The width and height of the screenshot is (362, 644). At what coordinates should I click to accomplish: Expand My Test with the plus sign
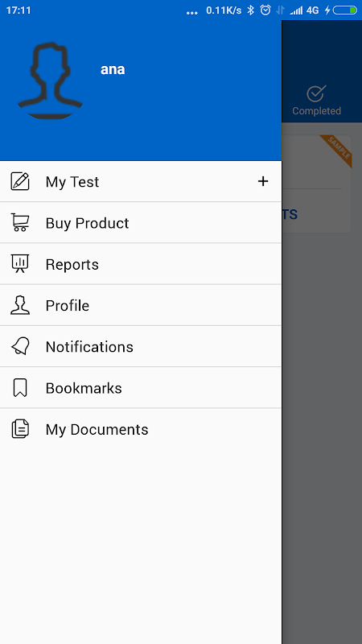pos(263,181)
